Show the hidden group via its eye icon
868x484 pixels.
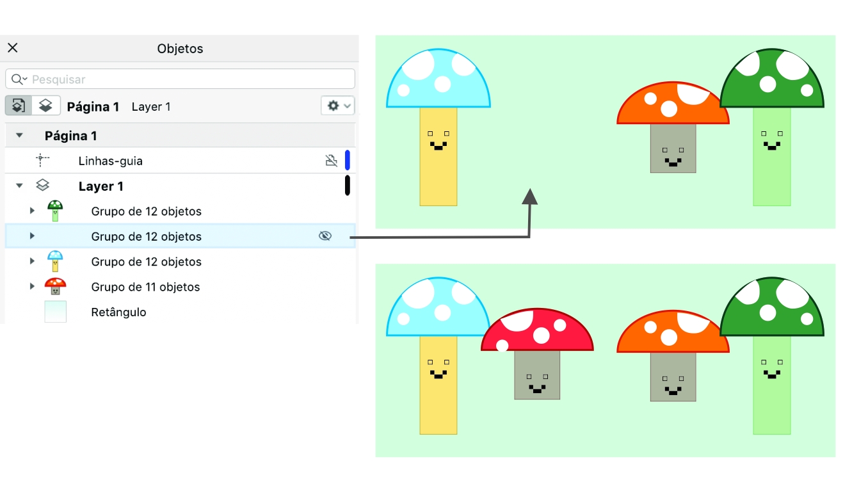pos(325,236)
